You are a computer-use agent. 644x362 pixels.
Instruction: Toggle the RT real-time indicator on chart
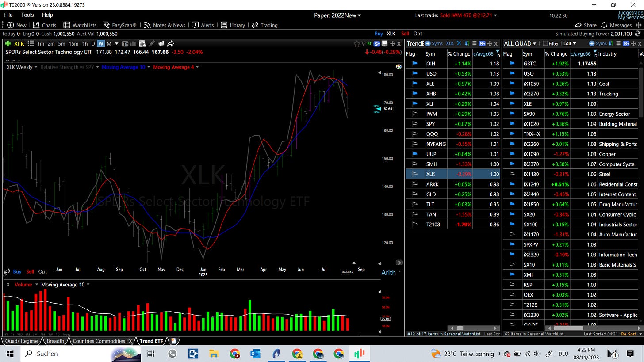369,43
